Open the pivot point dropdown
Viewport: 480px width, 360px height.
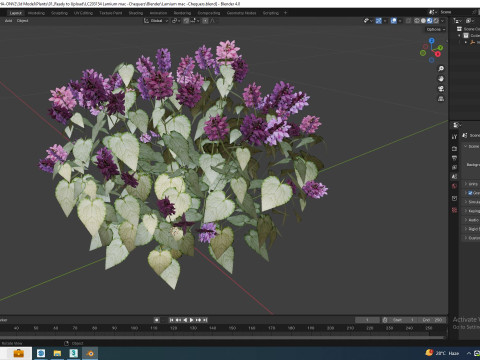[175, 21]
